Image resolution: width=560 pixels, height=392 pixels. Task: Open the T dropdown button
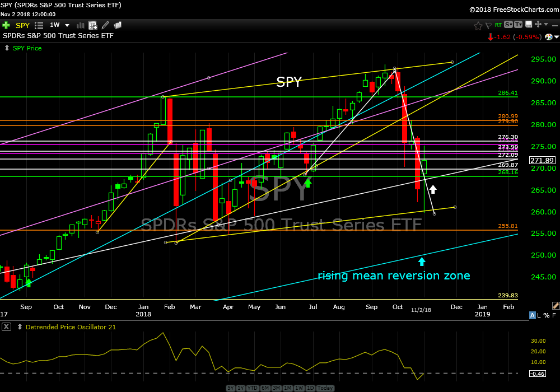pos(519,25)
